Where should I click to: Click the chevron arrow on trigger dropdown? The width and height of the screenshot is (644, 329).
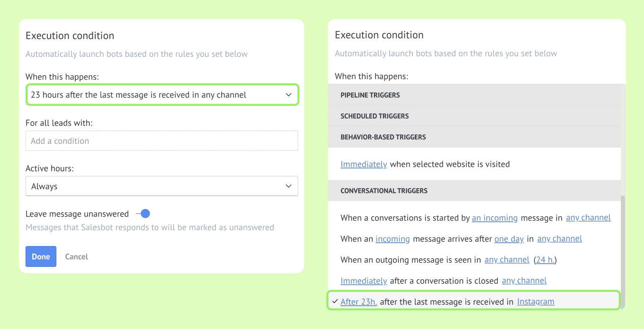[288, 95]
